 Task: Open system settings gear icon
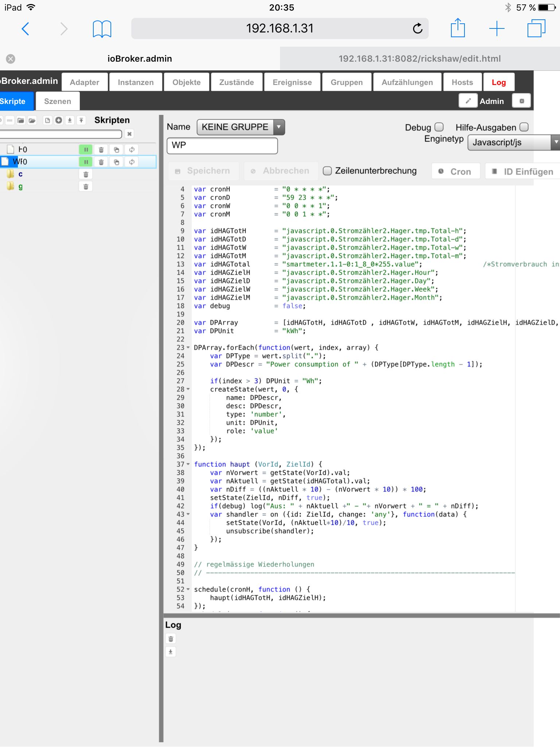pos(521,101)
